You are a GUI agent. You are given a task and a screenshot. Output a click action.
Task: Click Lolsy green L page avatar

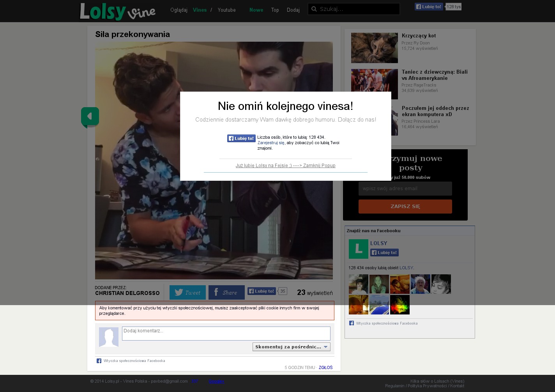coord(358,249)
